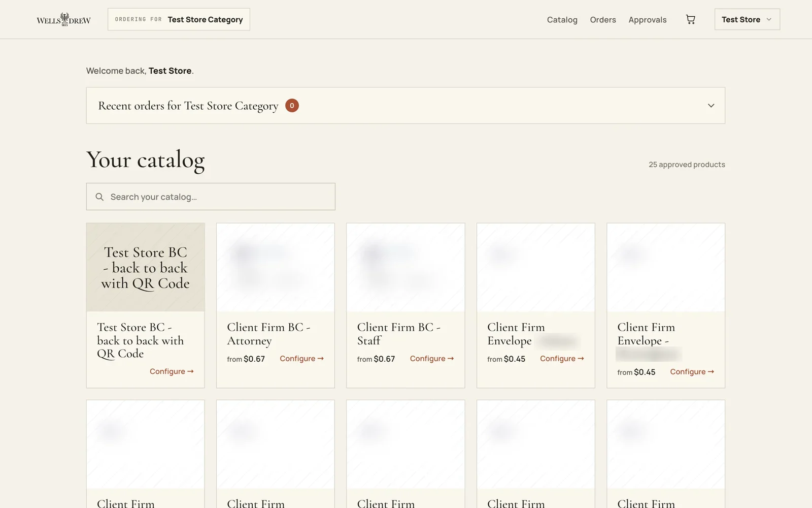This screenshot has width=812, height=508.
Task: Click the recent orders count badge 0
Action: [x=292, y=106]
